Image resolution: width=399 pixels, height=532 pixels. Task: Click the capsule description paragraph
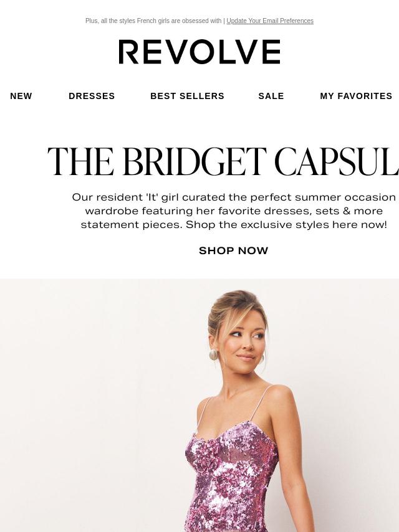[234, 211]
